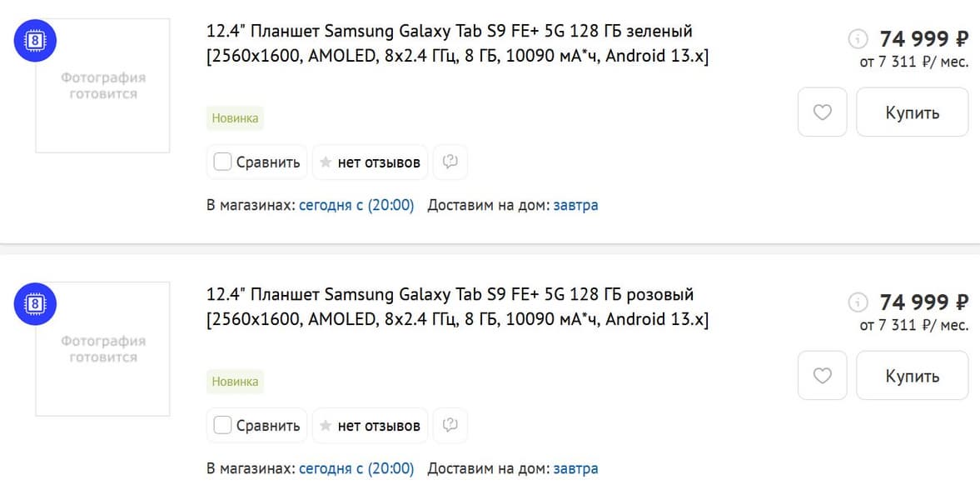Open 'нет отзывов' reviews for pink tablet
Viewport: 980px width, 500px height.
pyautogui.click(x=371, y=425)
